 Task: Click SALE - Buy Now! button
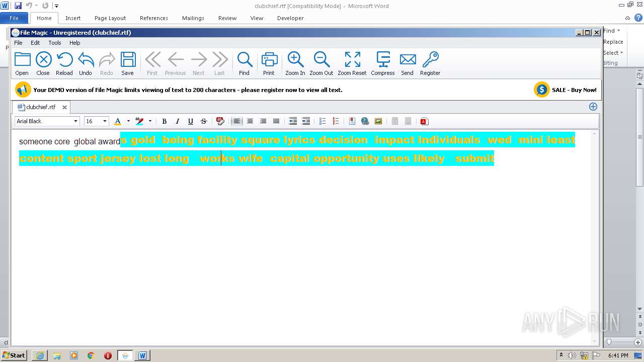click(566, 90)
